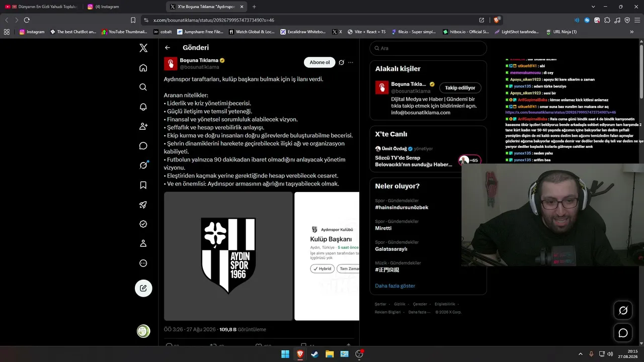Open the Sözcü TV live broadcast card
644x362 pixels.
coord(428,157)
